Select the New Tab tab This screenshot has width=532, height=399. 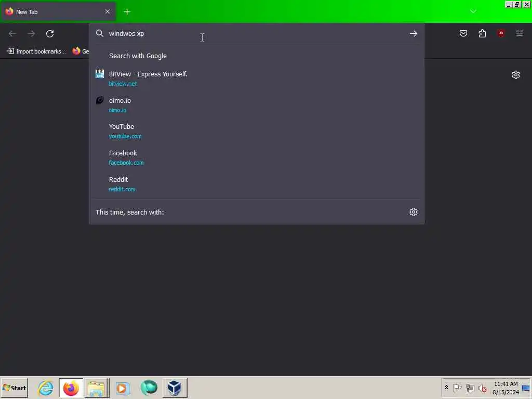59,12
